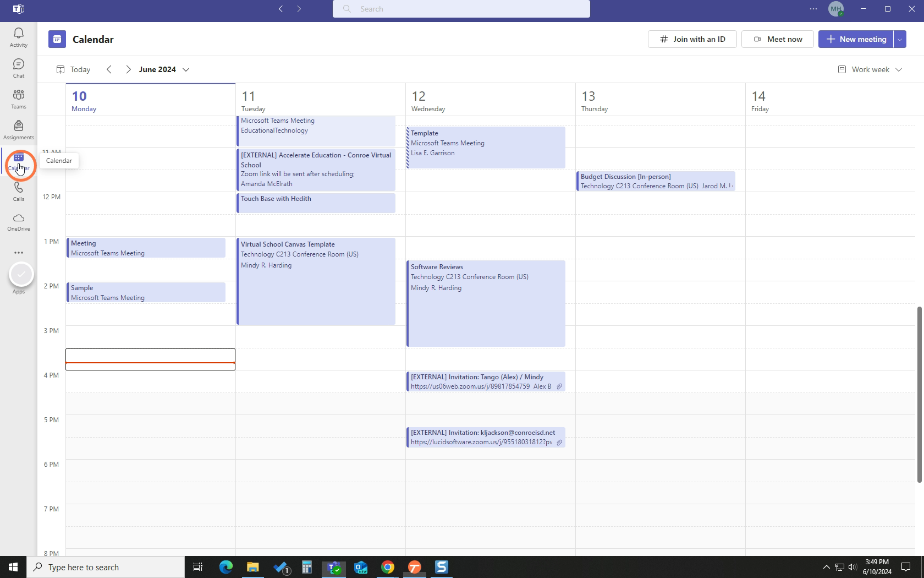Open the MH profile avatar
924x578 pixels.
836,9
